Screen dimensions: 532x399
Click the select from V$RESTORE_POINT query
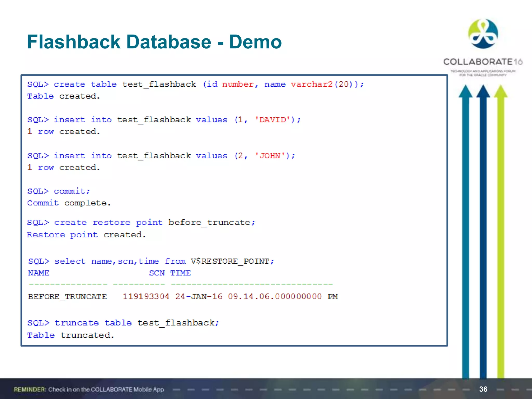tap(151, 261)
